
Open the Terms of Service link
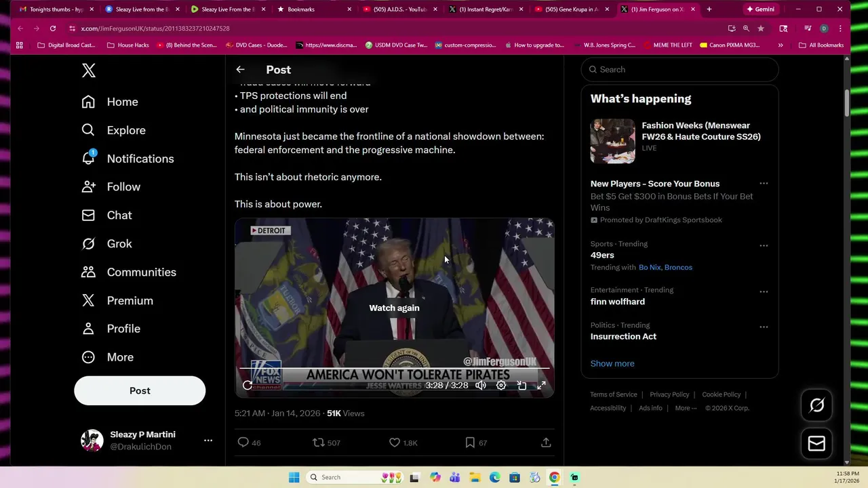coord(614,394)
